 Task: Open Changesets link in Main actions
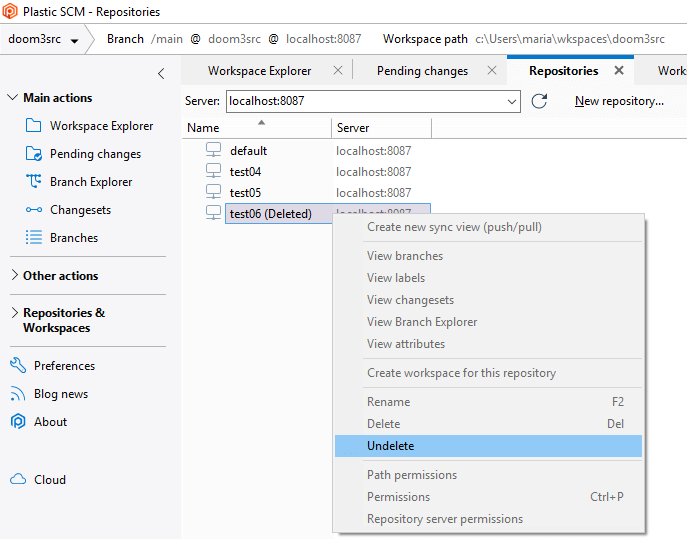(x=80, y=210)
